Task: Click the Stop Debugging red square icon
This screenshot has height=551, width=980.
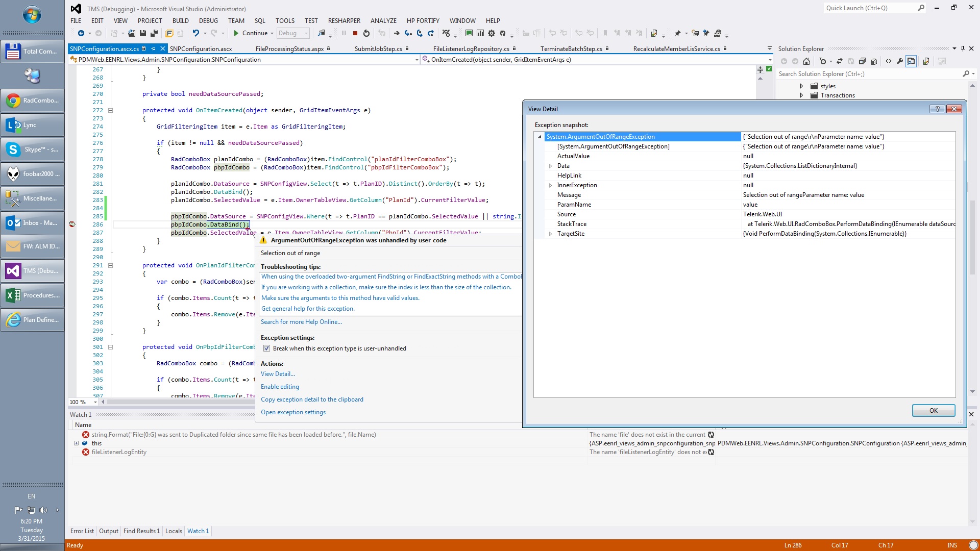Action: pyautogui.click(x=355, y=33)
